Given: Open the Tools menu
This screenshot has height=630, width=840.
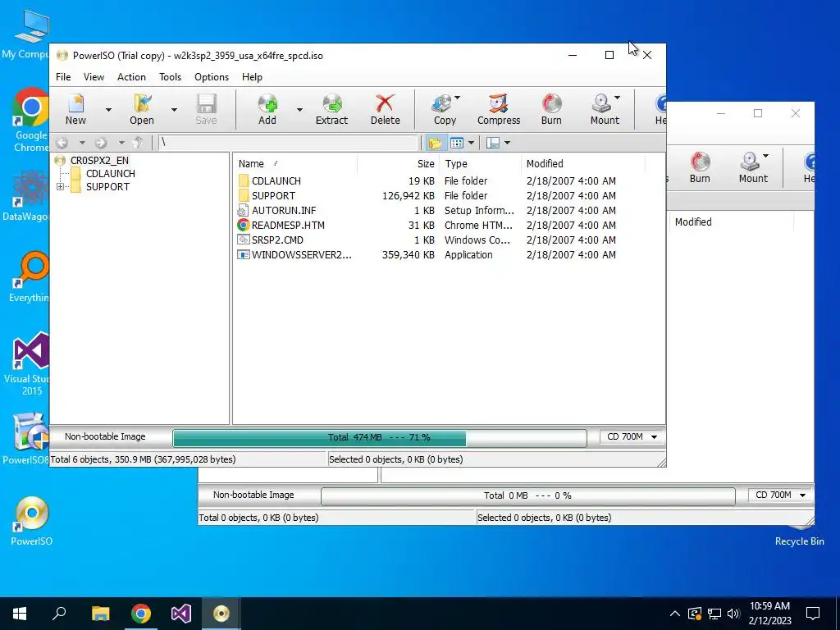Looking at the screenshot, I should click(x=170, y=77).
